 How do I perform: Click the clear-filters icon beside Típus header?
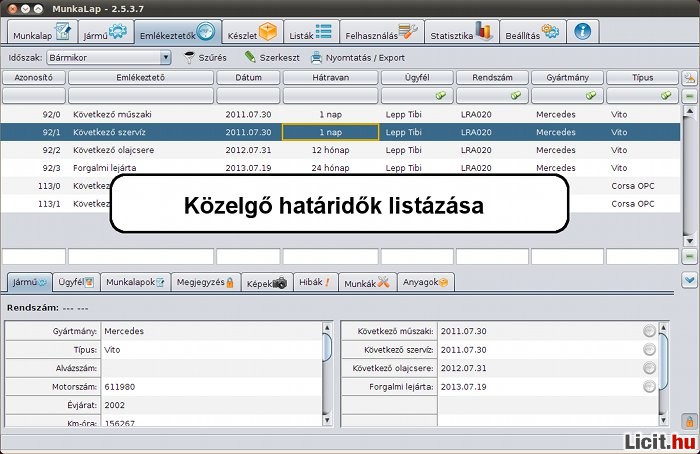pyautogui.click(x=689, y=78)
